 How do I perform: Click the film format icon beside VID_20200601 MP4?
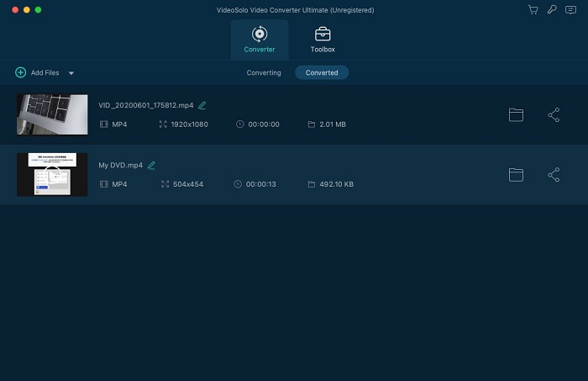104,124
